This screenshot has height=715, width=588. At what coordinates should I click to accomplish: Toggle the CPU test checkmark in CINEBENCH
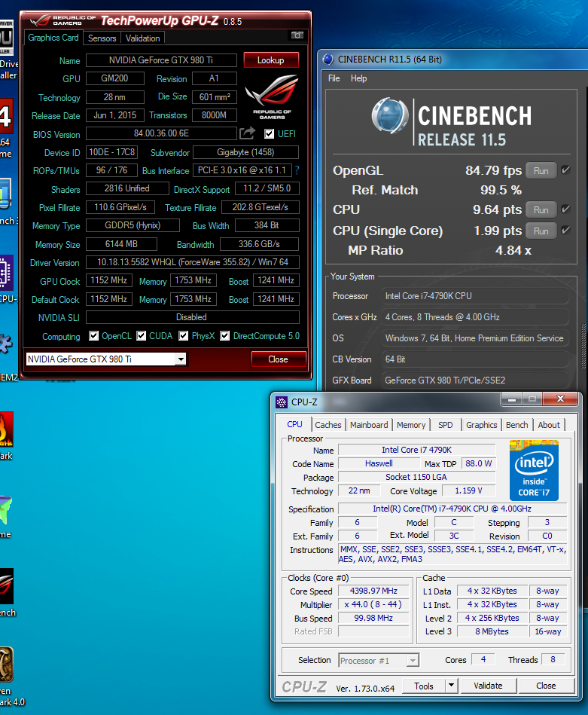click(565, 209)
